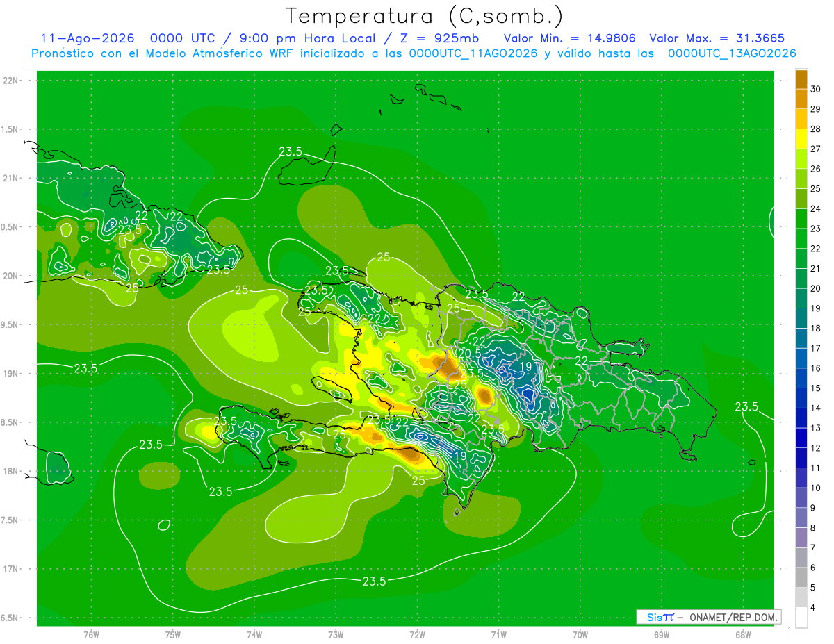Click the '22N' latitude axis label

coord(11,81)
